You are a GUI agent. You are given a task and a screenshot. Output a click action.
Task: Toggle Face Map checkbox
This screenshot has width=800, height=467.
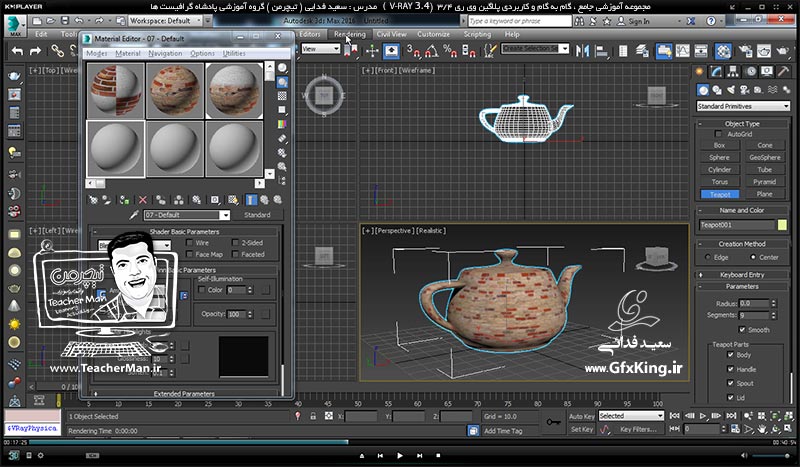[189, 254]
